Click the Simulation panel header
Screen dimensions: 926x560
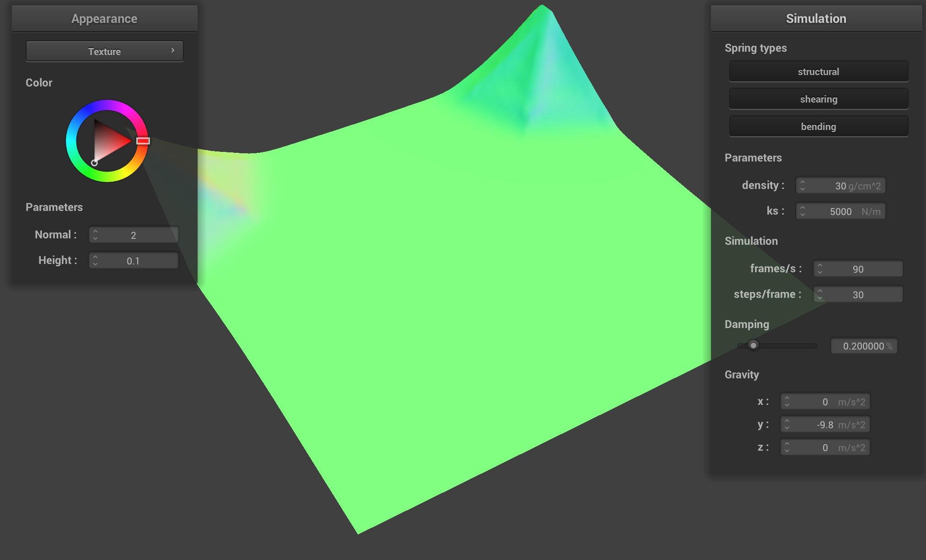click(816, 19)
